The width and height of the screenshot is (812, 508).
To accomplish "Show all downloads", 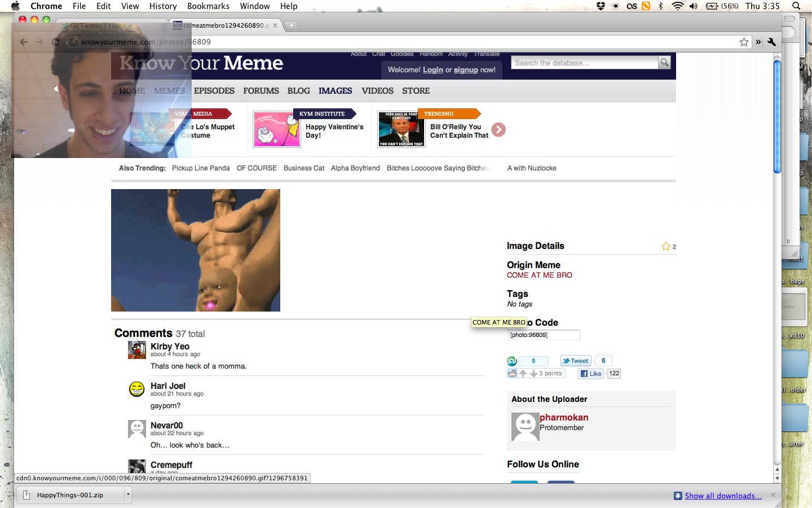I will [723, 496].
